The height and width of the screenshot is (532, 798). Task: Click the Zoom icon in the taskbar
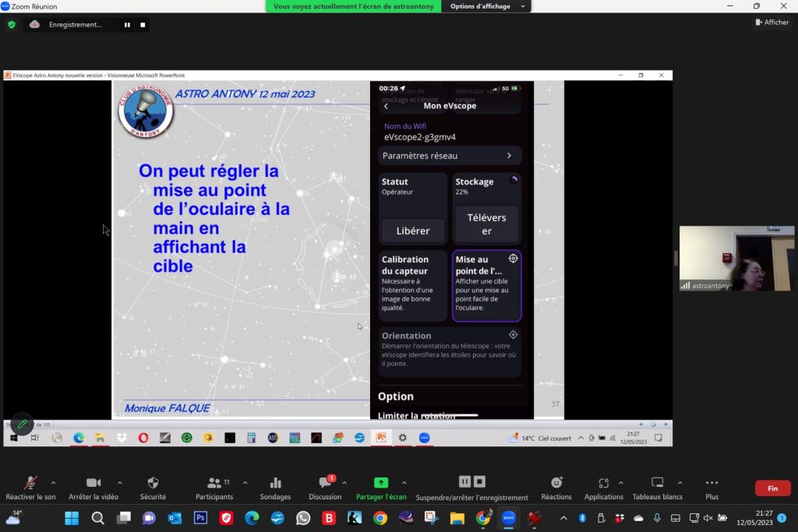click(x=508, y=518)
